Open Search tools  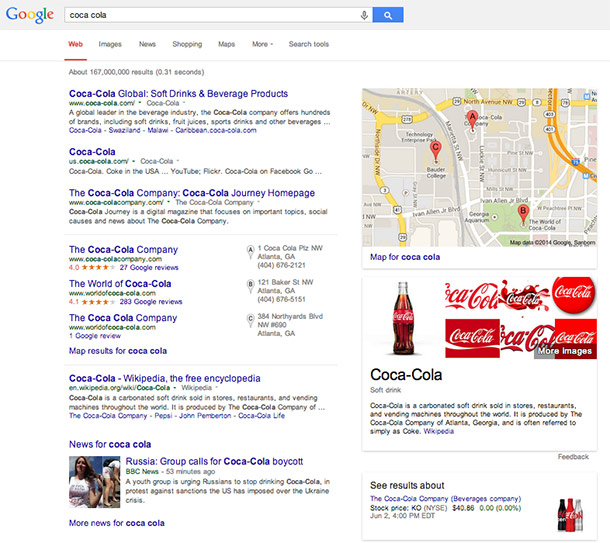[309, 44]
